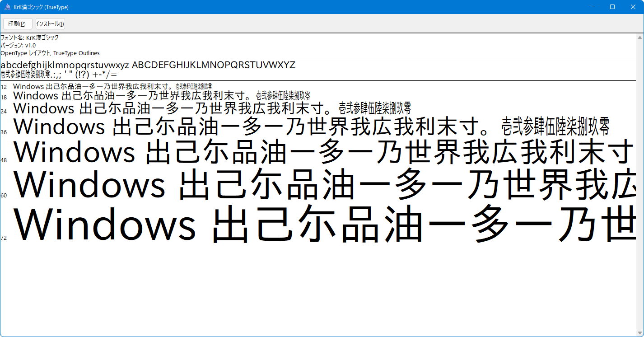Click the font viewer app icon in title bar
This screenshot has height=337, width=644.
point(8,7)
